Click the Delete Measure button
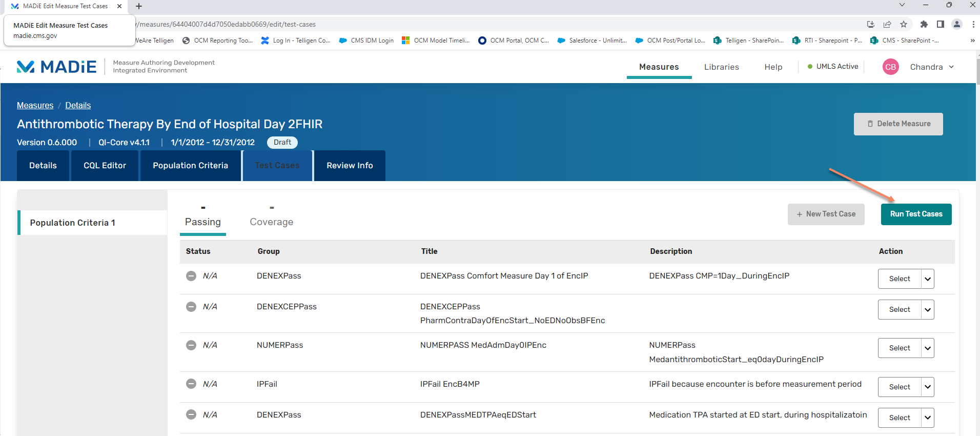980x436 pixels. tap(899, 124)
